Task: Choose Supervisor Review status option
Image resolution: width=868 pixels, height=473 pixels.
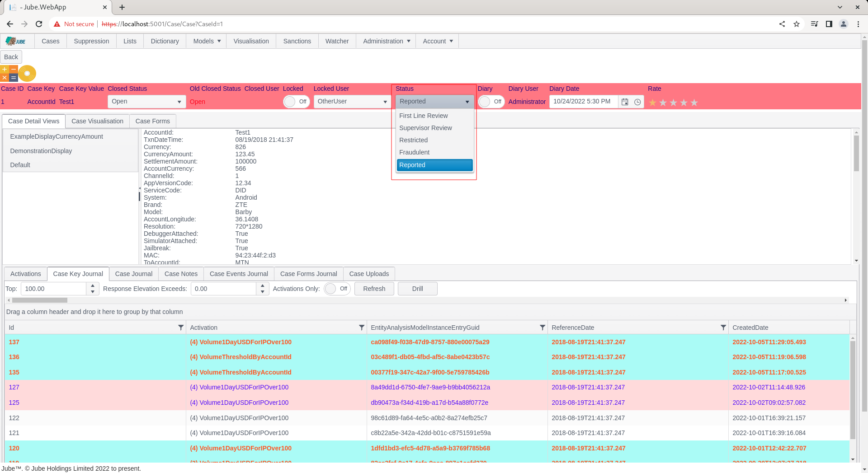Action: (434, 128)
